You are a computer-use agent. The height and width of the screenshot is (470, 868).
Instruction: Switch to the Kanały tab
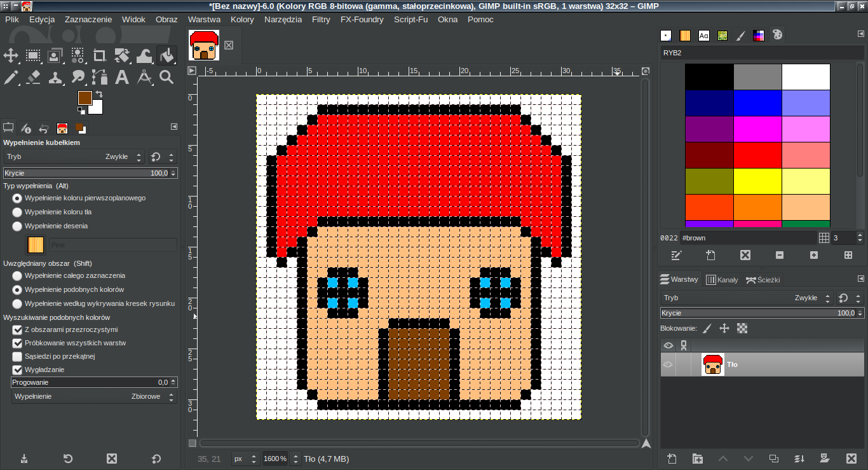click(722, 279)
